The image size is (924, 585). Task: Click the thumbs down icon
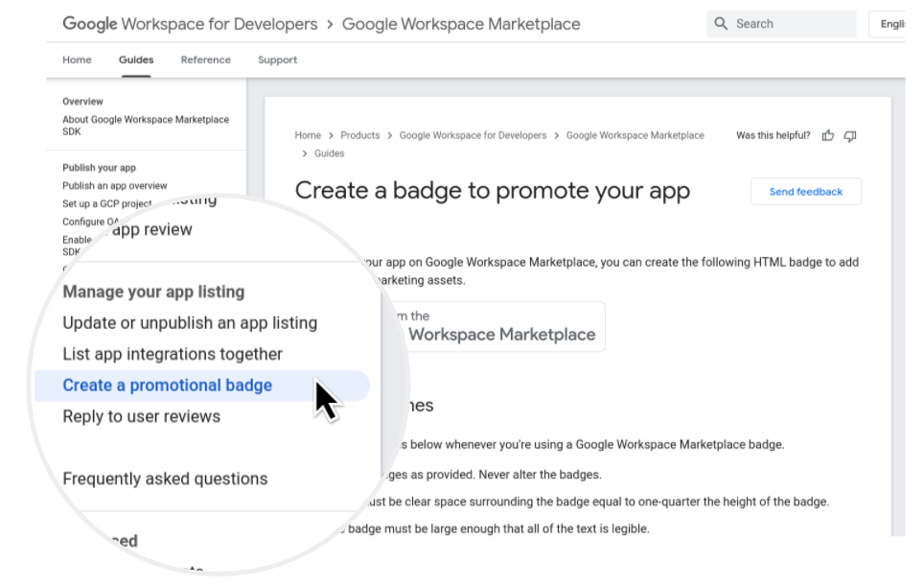[x=850, y=136]
